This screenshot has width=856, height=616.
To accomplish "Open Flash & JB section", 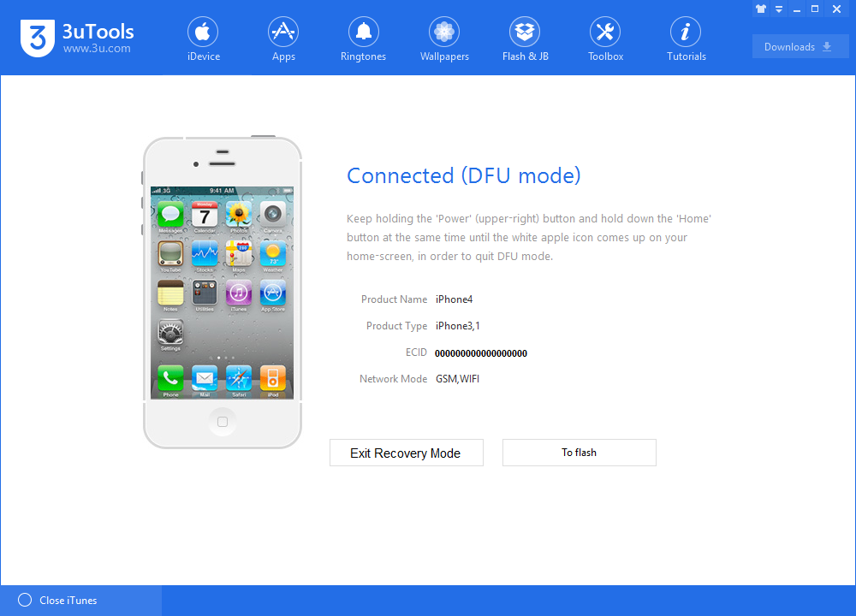I will pyautogui.click(x=526, y=39).
